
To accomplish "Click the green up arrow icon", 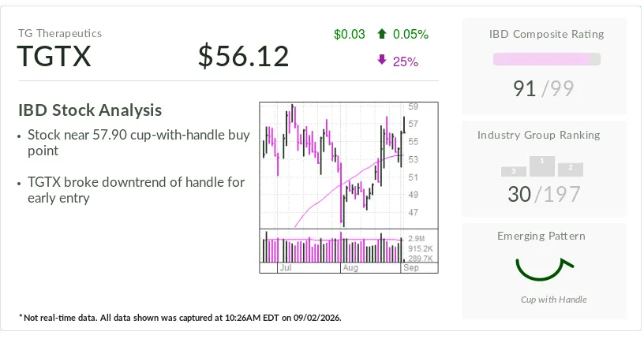I will 381,34.
